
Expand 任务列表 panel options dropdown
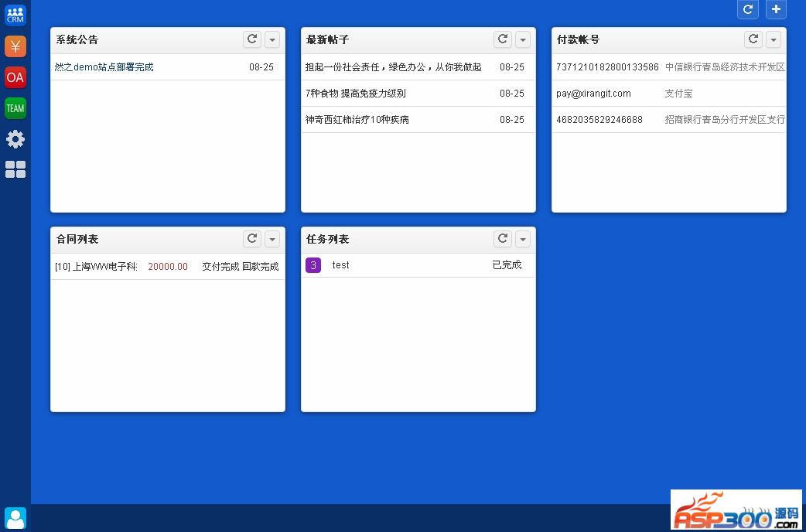[523, 239]
